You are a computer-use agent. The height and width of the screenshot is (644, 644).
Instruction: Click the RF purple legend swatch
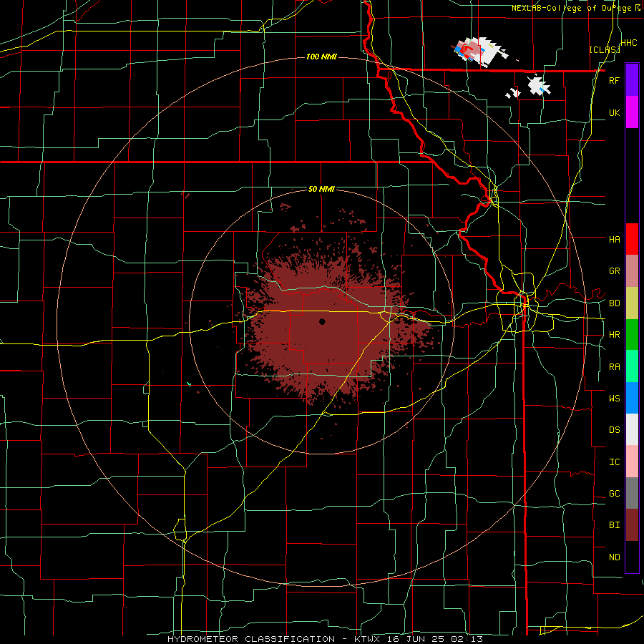632,80
